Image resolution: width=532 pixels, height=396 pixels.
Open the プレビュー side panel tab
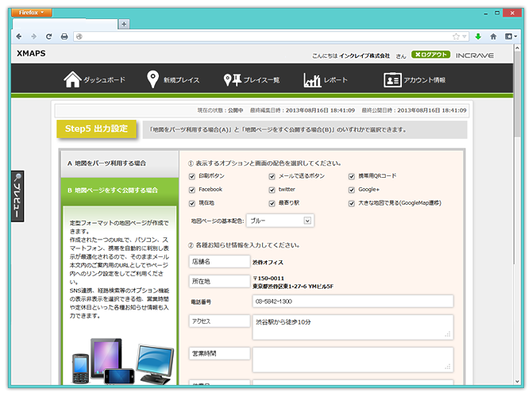[17, 196]
